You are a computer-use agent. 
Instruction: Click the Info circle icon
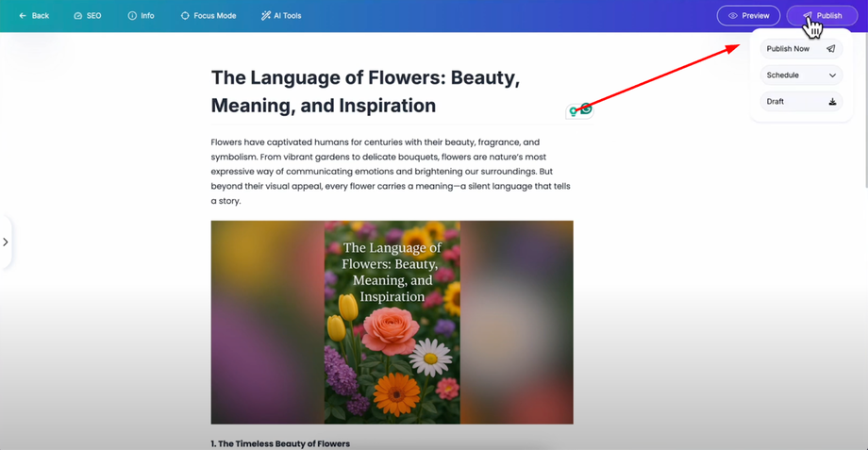[x=132, y=16]
